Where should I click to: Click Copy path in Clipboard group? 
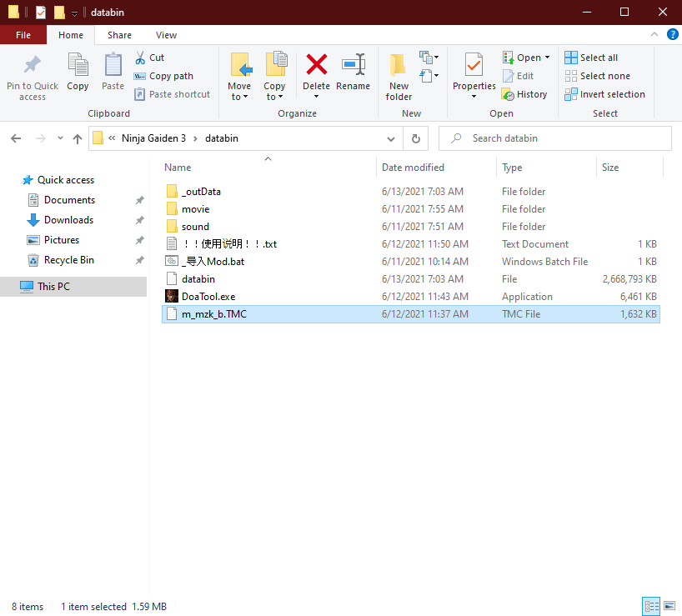(163, 76)
